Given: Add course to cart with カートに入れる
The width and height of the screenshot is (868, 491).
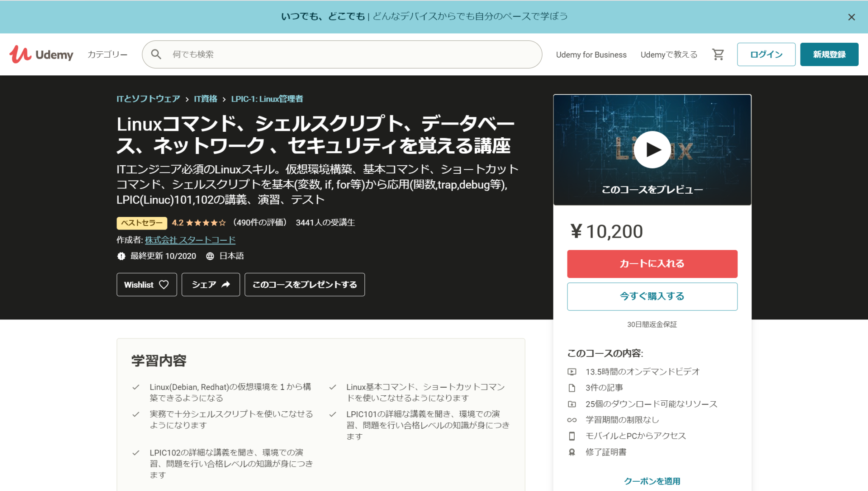Looking at the screenshot, I should click(x=651, y=264).
